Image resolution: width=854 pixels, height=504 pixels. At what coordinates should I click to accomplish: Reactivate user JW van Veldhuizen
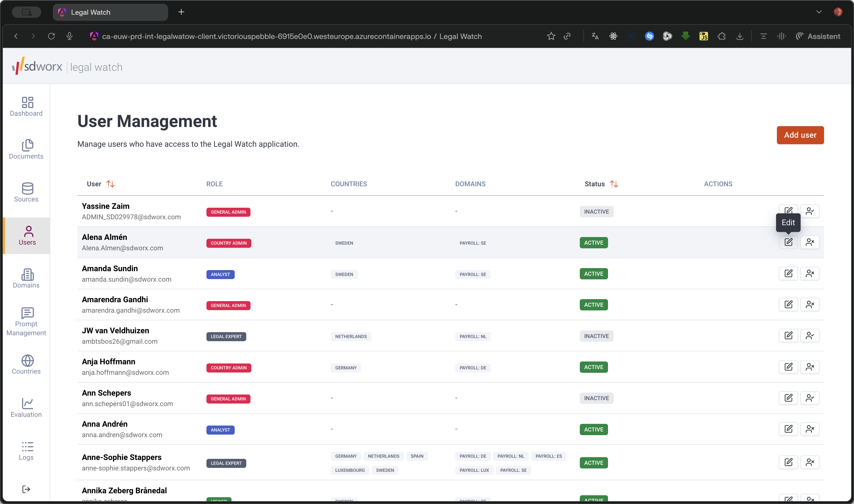(x=810, y=336)
